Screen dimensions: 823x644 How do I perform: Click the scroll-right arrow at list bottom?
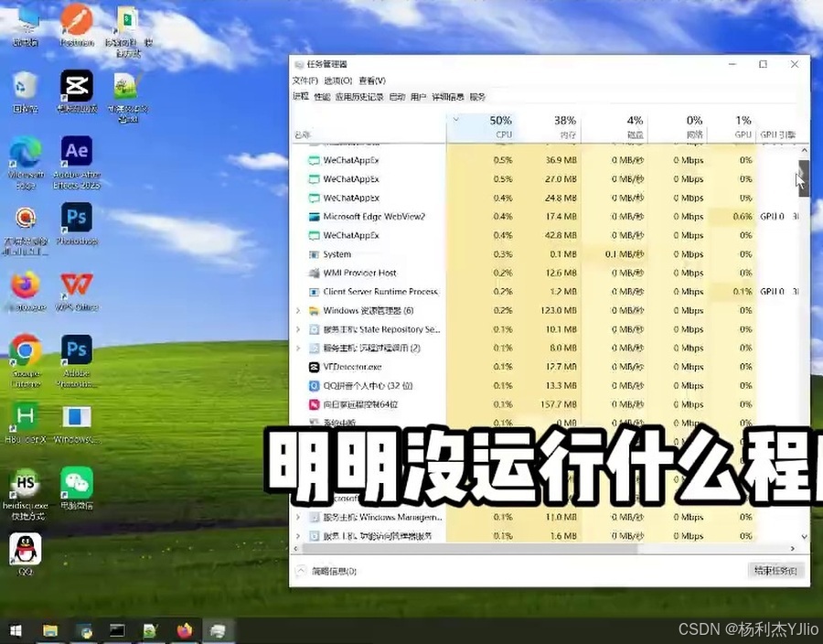pyautogui.click(x=793, y=549)
